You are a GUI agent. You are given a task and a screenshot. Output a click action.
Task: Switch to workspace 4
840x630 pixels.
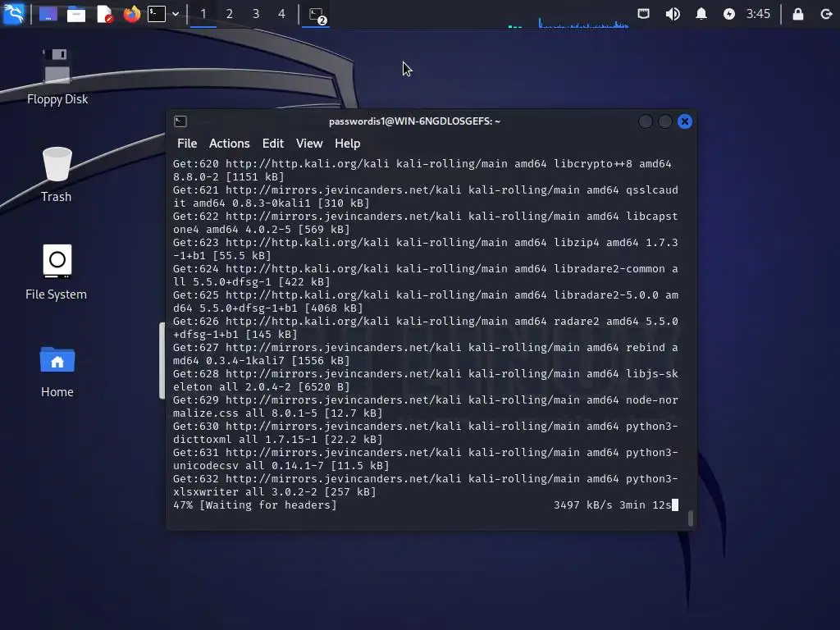click(x=282, y=14)
